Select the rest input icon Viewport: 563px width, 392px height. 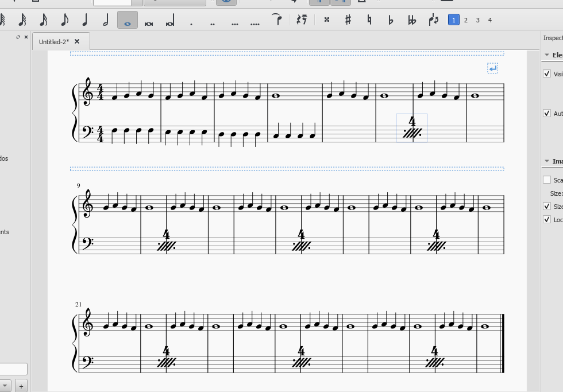click(x=301, y=20)
